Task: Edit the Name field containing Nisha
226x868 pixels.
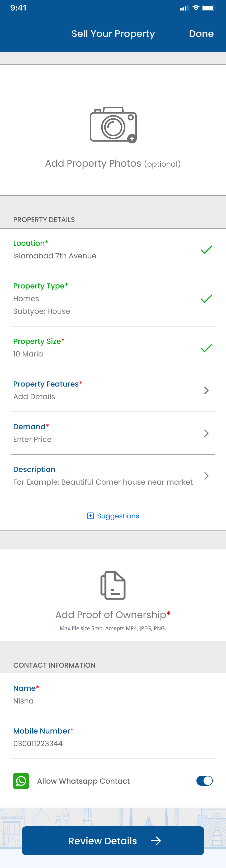Action: coord(101,701)
